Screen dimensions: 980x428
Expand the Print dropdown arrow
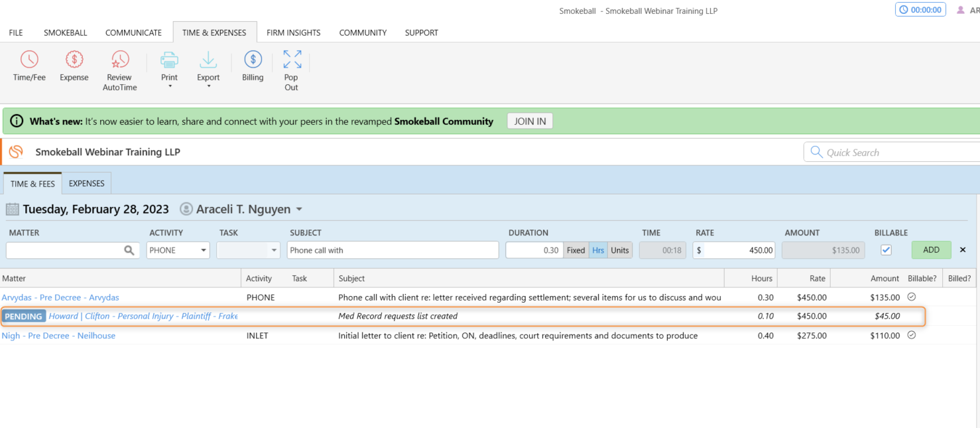tap(170, 86)
